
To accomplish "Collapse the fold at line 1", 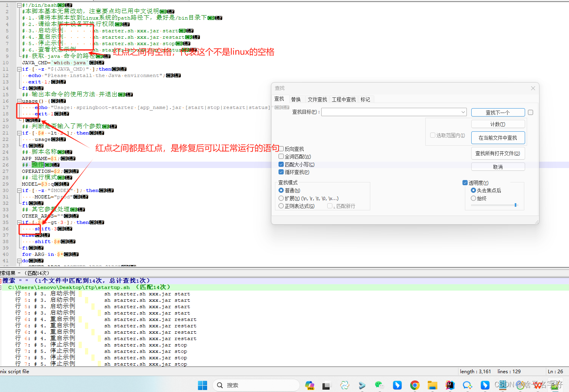I will [x=19, y=5].
